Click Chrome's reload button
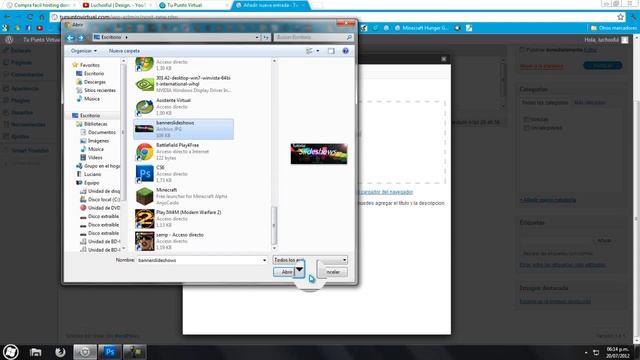The image size is (640, 360). click(30, 17)
